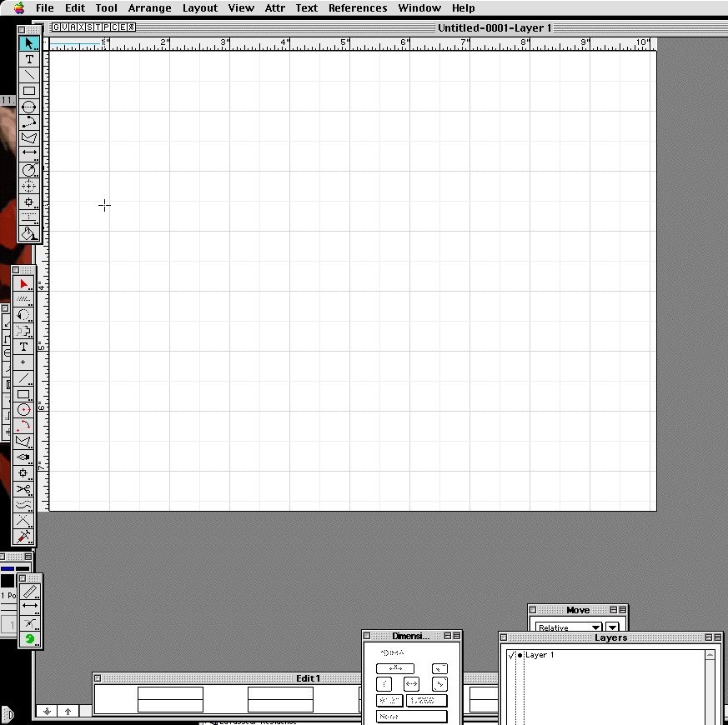Choose the pen nib tool in the lower palette

23,457
